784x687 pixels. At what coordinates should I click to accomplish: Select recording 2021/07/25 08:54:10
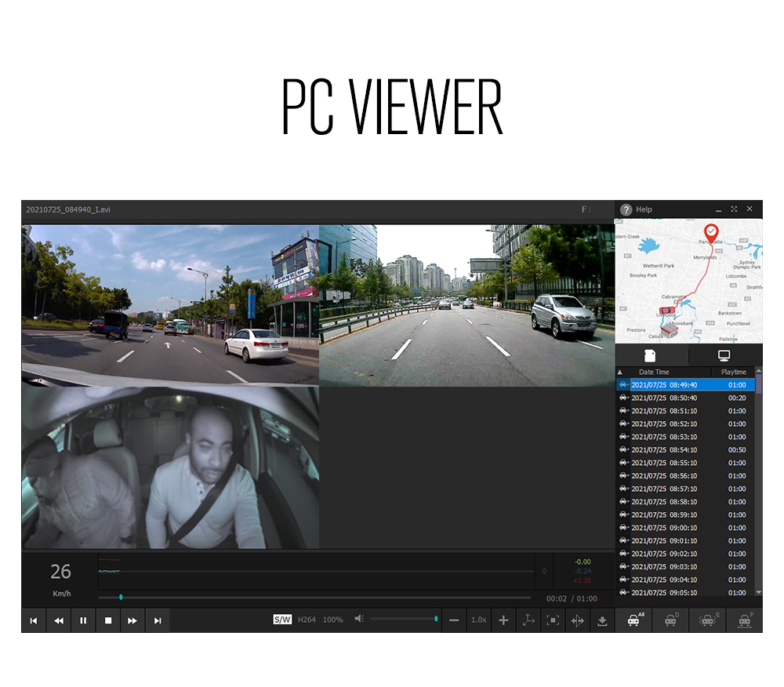coord(685,450)
